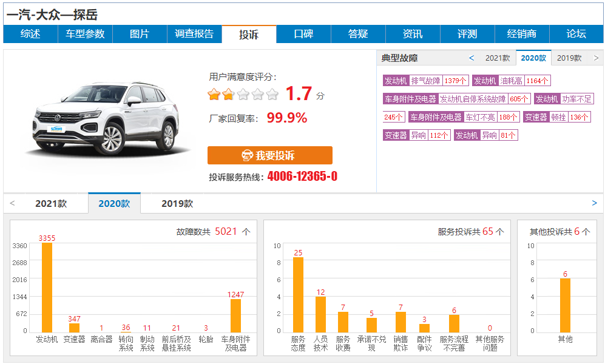605x364 pixels.
Task: Click the 99.9% manufacturer reply rate
Action: [286, 118]
